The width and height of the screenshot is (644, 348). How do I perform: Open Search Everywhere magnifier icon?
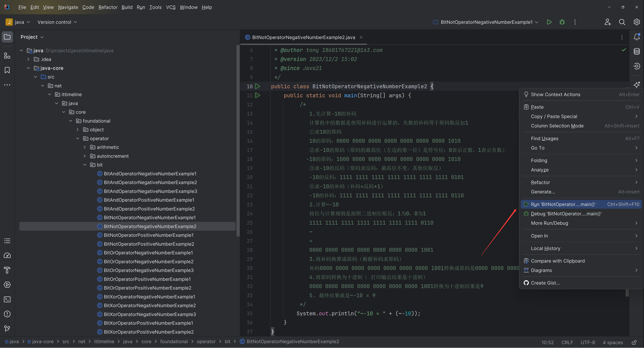coord(622,22)
